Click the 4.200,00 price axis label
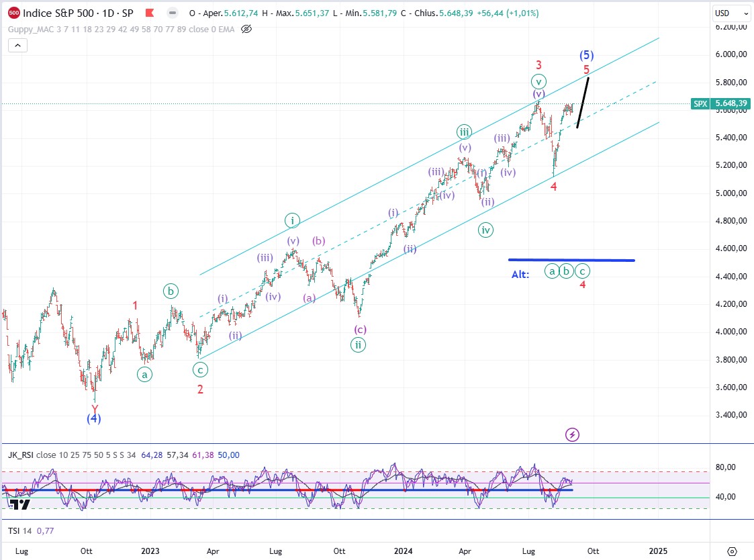The image size is (754, 560). pyautogui.click(x=731, y=304)
